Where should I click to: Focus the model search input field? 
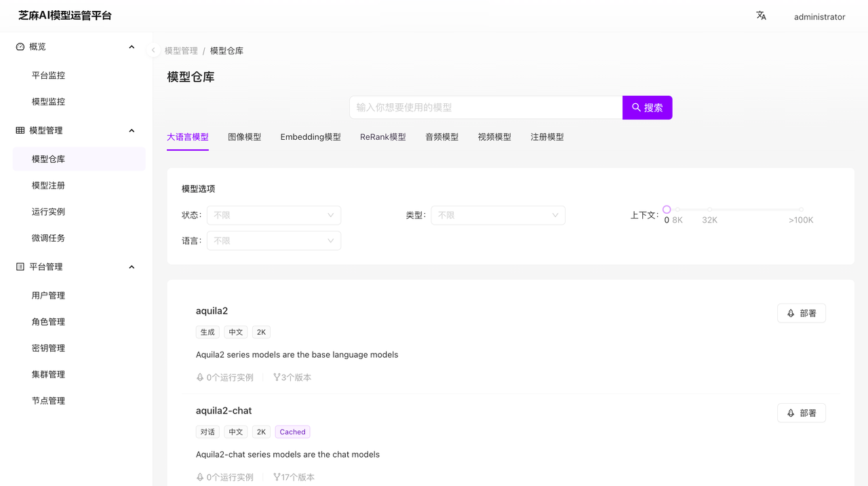click(x=486, y=107)
